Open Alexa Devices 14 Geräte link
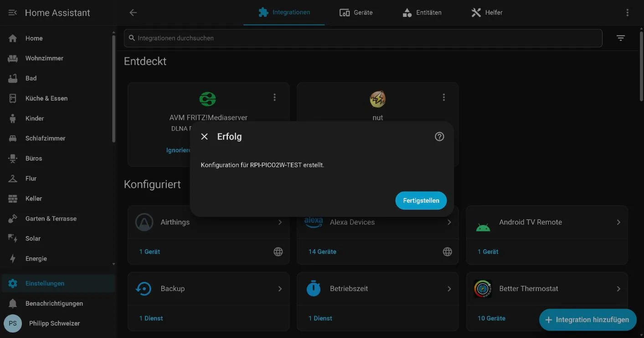644x338 pixels. (322, 252)
